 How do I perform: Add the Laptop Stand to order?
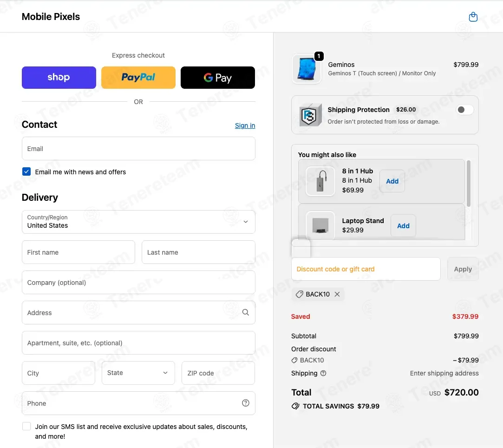403,225
